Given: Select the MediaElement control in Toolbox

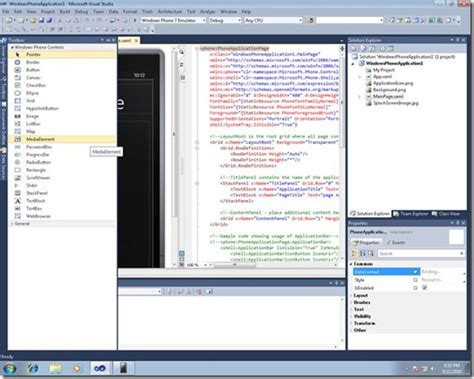Looking at the screenshot, I should pos(62,139).
